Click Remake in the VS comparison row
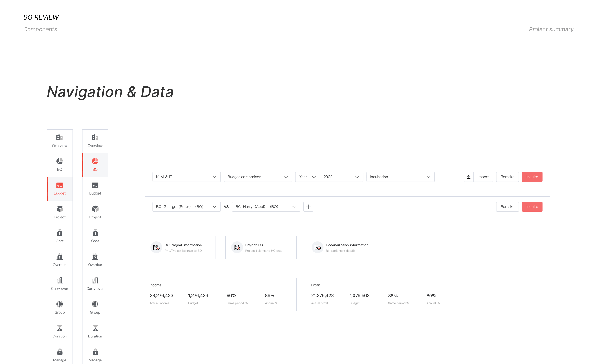597x364 pixels. click(x=507, y=207)
